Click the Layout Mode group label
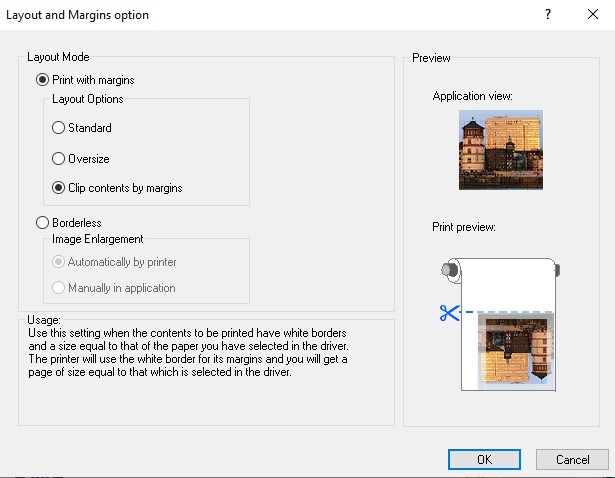The image size is (615, 478). pos(58,57)
